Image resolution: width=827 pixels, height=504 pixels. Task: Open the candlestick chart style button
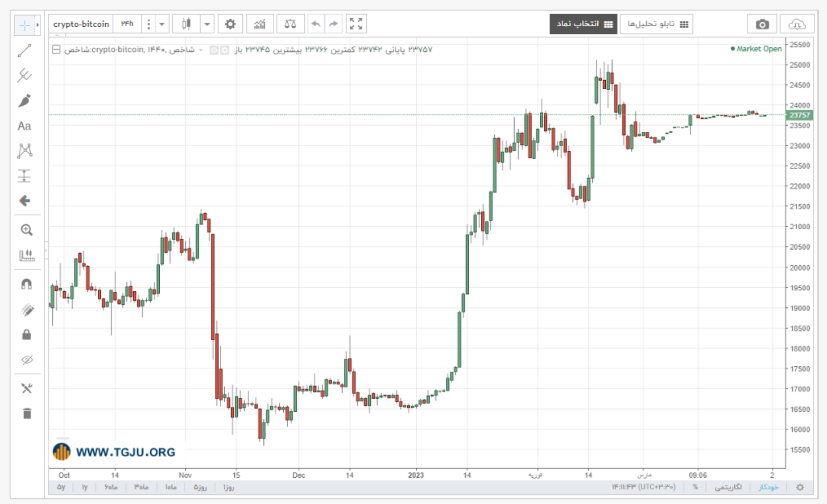click(186, 24)
